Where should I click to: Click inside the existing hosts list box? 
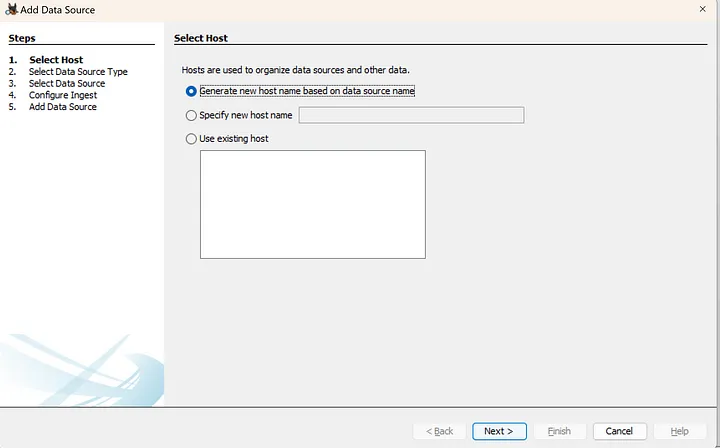pyautogui.click(x=312, y=204)
